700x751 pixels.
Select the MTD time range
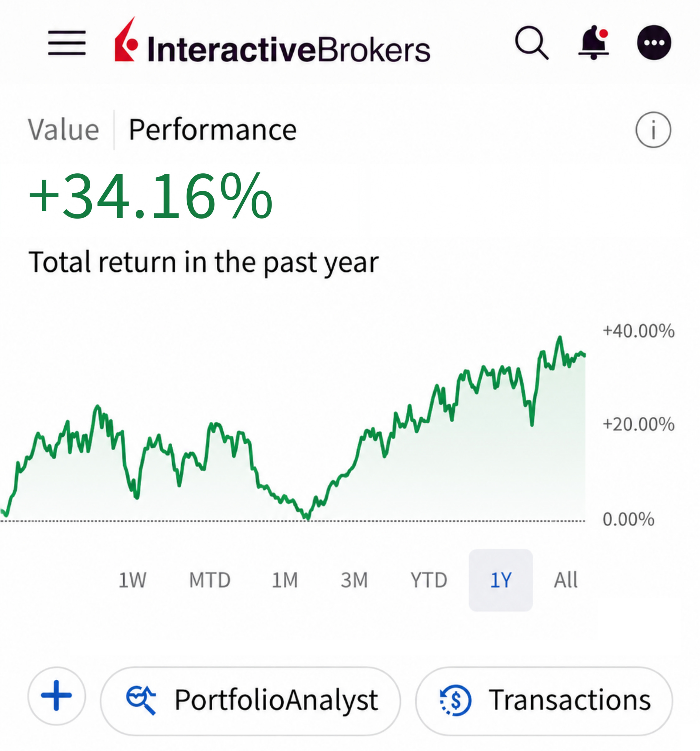pyautogui.click(x=210, y=580)
